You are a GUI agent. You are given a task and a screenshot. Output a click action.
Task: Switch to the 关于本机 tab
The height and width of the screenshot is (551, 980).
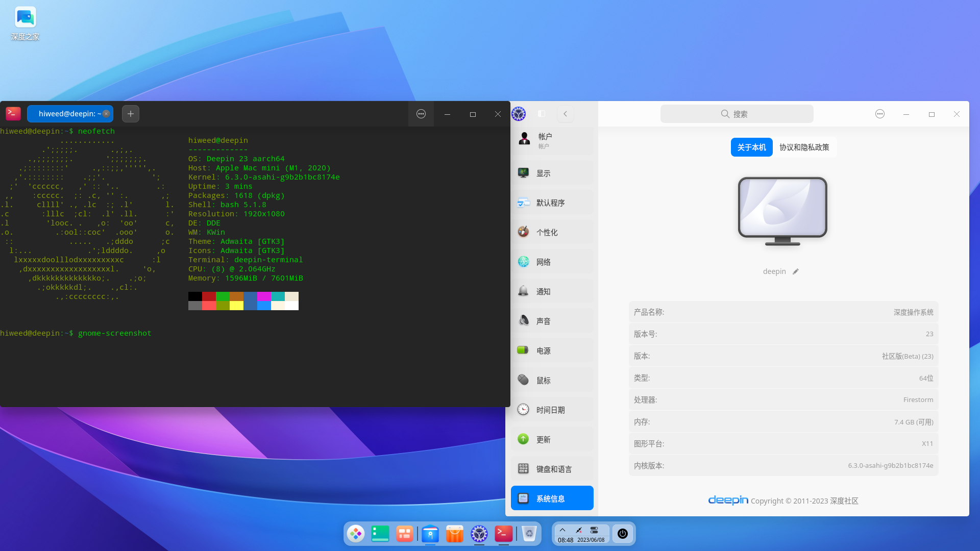pyautogui.click(x=751, y=147)
